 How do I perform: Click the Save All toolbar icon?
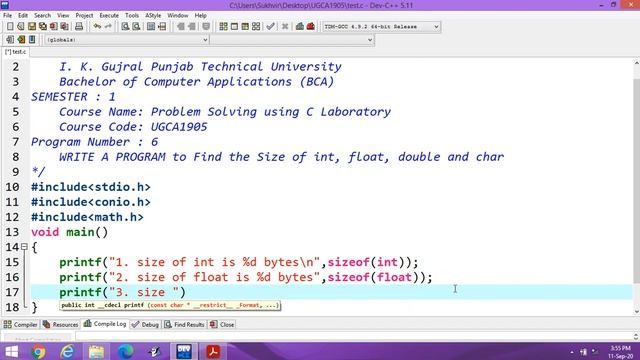pyautogui.click(x=42, y=27)
